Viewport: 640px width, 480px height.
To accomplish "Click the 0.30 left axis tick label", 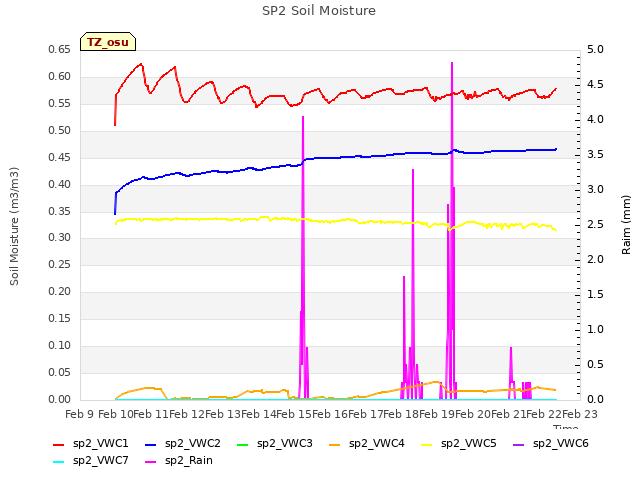I will point(60,238).
